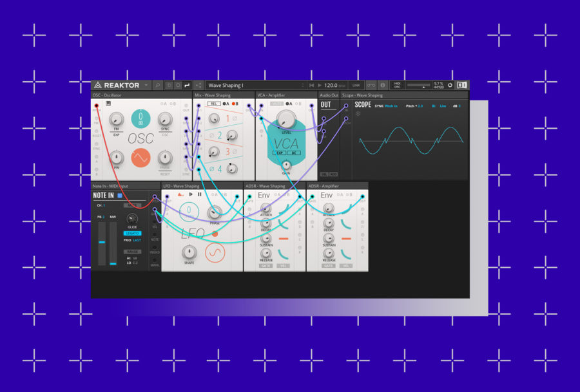Select the triangle waveform icon in the LFO

tap(180, 194)
